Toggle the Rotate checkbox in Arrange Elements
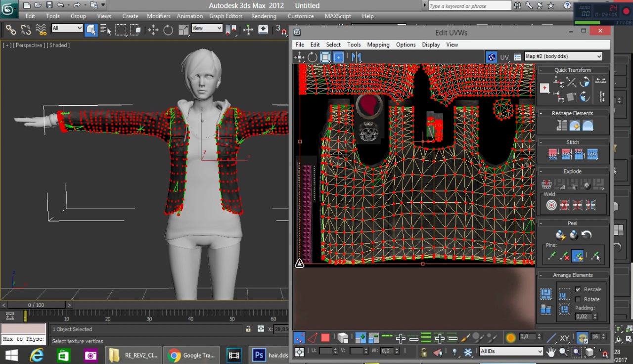This screenshot has height=364, width=633. point(578,299)
